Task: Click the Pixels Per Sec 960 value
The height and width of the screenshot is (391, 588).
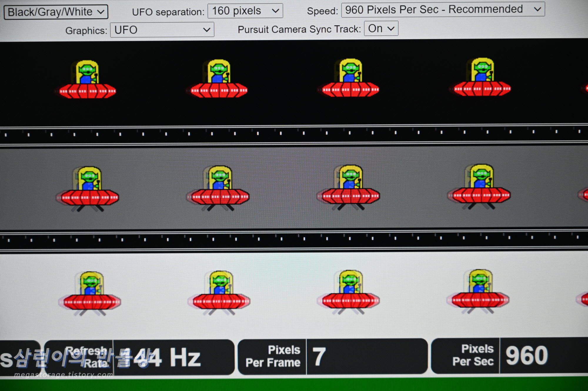Action: click(527, 356)
